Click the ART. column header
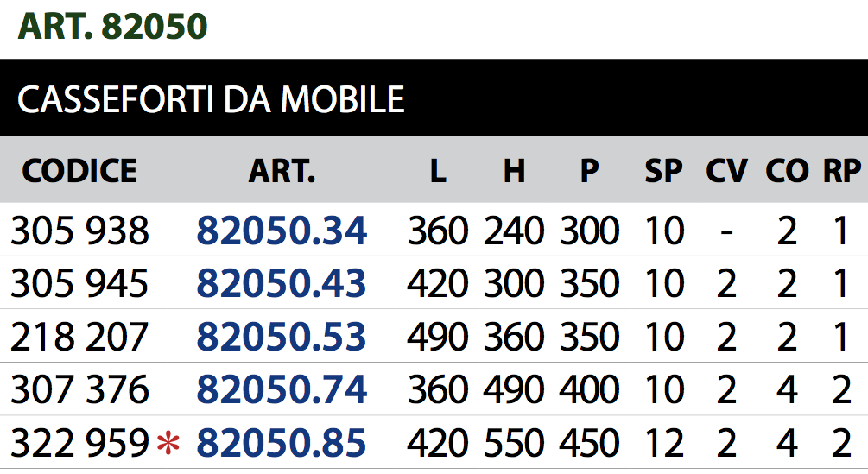 (x=282, y=171)
